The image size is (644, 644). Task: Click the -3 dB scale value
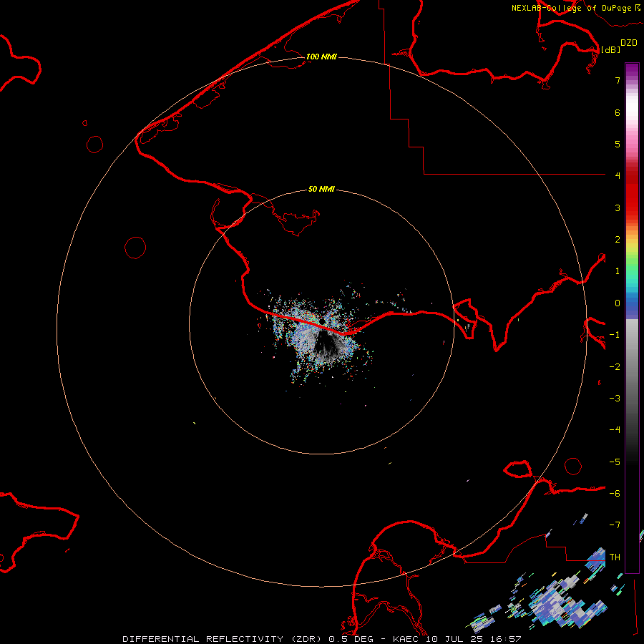click(x=615, y=399)
